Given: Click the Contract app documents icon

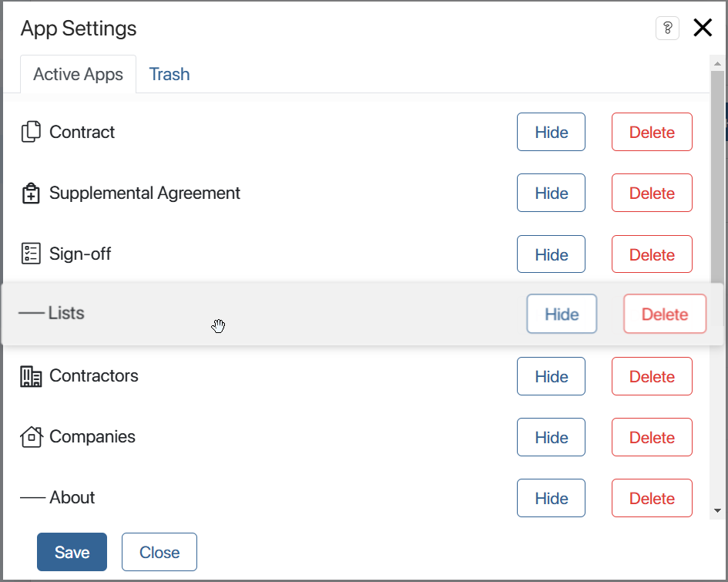Looking at the screenshot, I should point(31,132).
